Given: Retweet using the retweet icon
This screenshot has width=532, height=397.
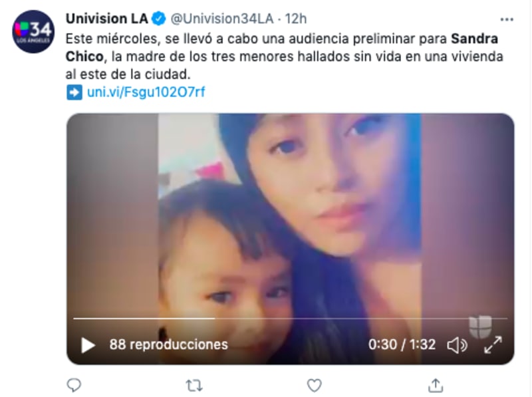Looking at the screenshot, I should point(194,386).
